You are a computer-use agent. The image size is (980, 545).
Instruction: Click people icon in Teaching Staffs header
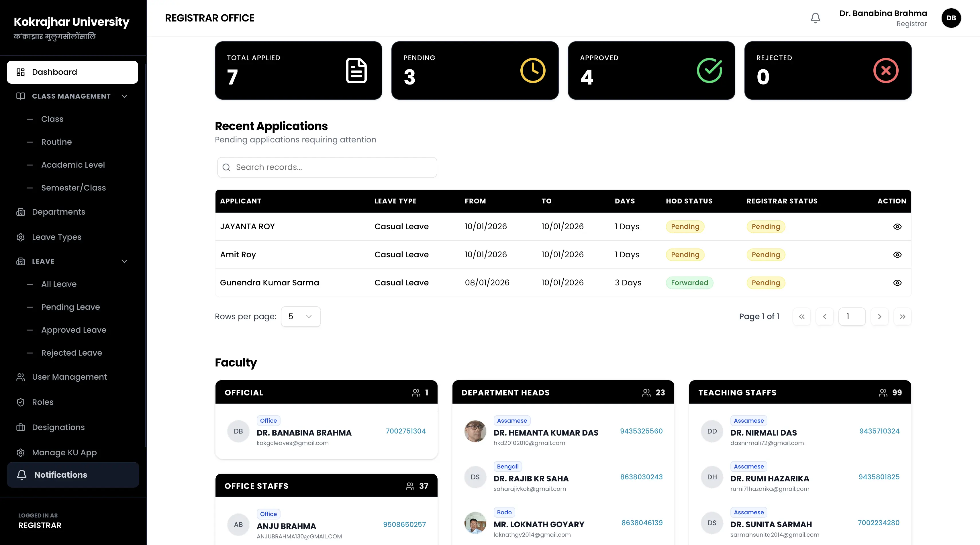click(883, 393)
